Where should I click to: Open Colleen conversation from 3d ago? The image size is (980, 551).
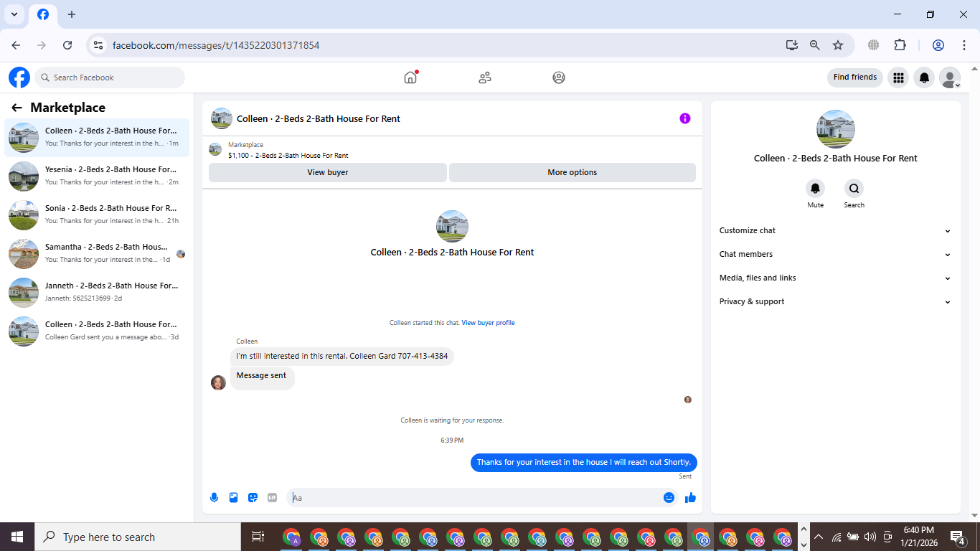(x=97, y=331)
